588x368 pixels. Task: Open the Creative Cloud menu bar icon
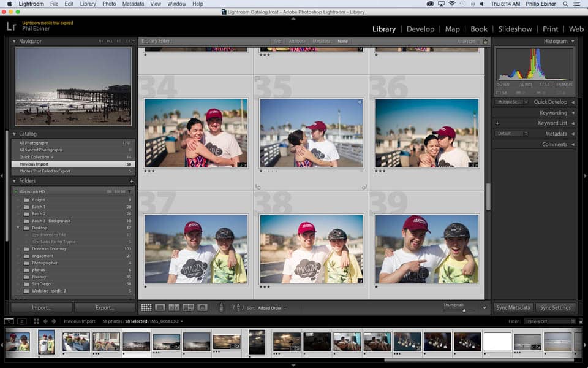coord(430,4)
